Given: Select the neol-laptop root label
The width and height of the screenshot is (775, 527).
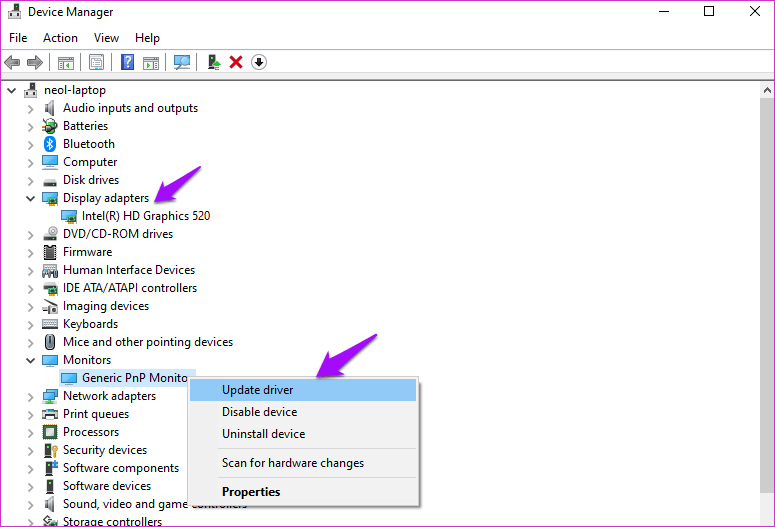Looking at the screenshot, I should click(x=75, y=90).
